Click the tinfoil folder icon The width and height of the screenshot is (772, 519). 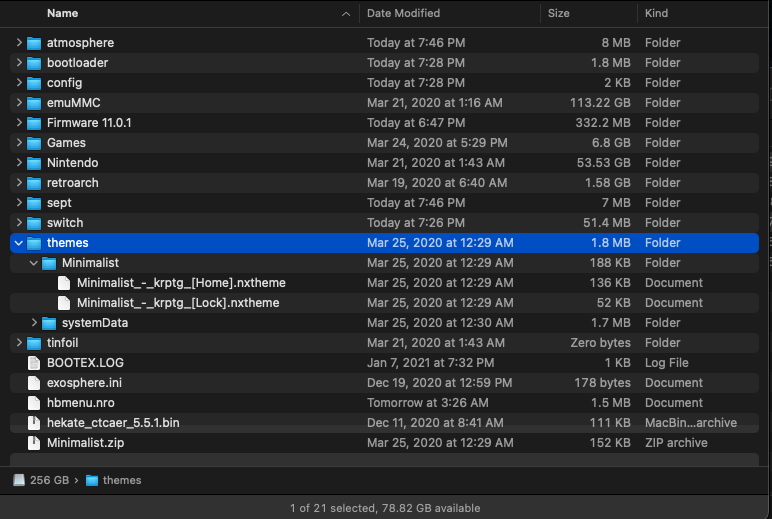[33, 343]
